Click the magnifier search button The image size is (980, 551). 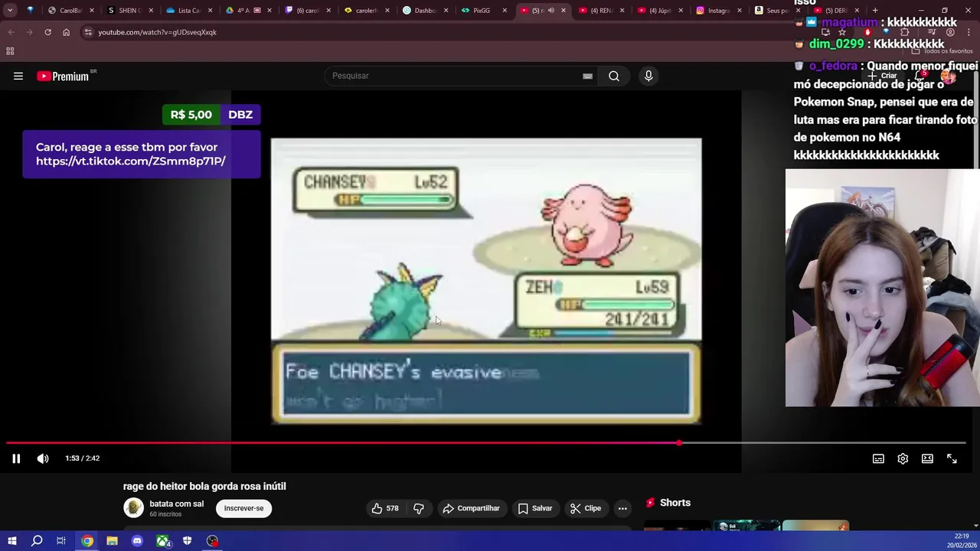[614, 76]
